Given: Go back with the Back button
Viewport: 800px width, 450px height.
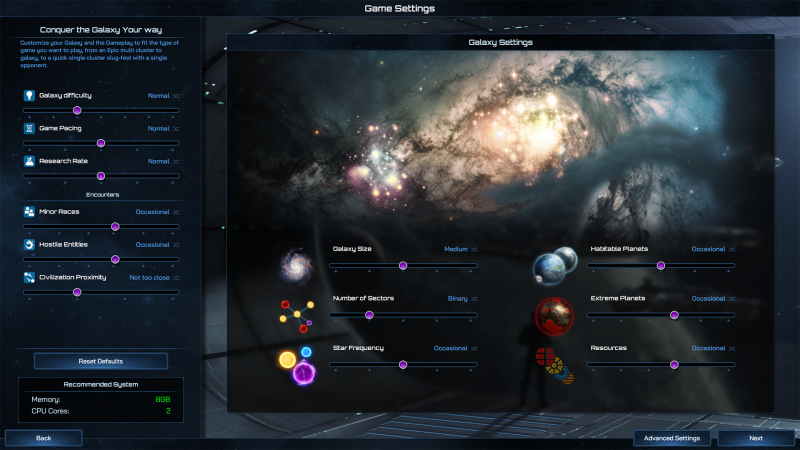Looking at the screenshot, I should coord(43,438).
